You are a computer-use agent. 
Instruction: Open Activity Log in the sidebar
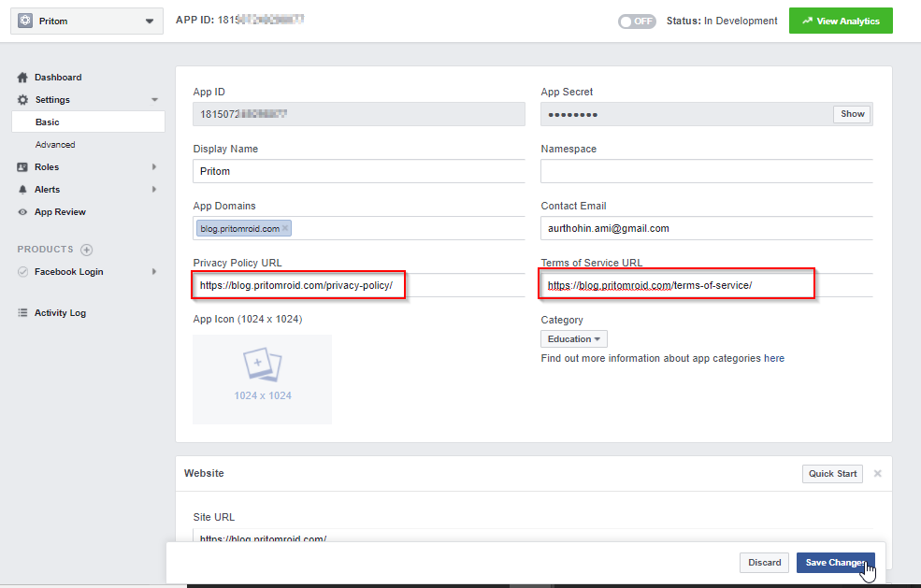[x=60, y=313]
